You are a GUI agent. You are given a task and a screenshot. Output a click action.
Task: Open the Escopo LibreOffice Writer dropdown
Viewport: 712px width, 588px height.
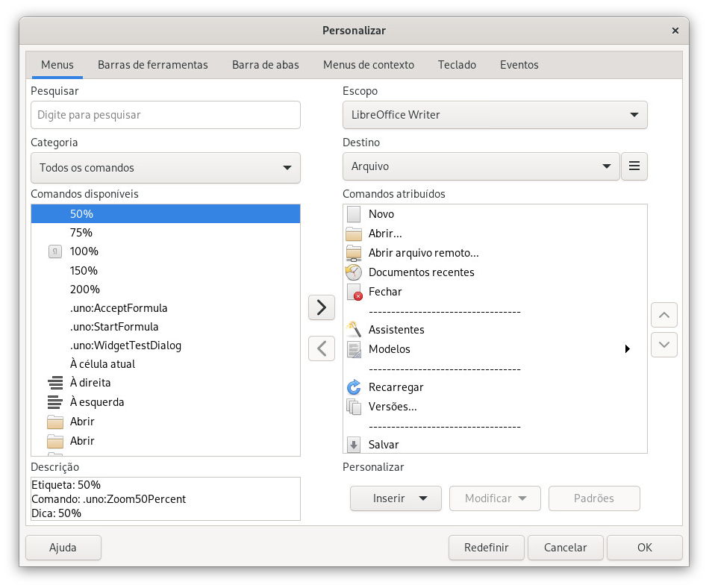[x=494, y=115]
